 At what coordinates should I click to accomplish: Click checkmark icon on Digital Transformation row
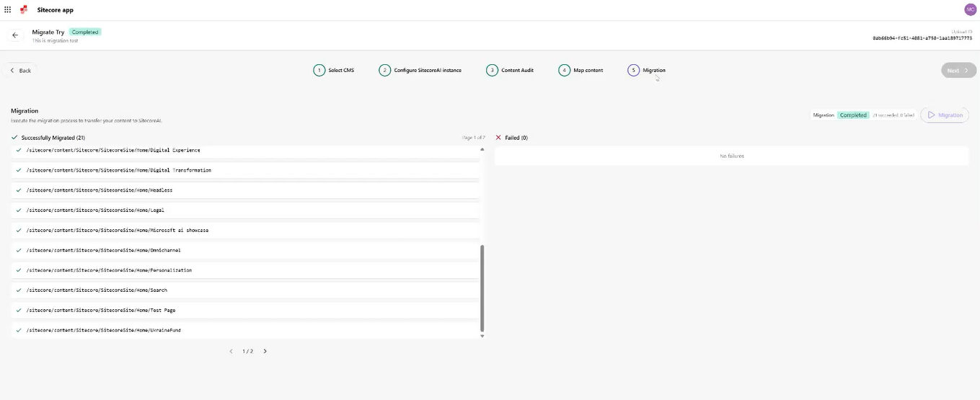tap(19, 170)
